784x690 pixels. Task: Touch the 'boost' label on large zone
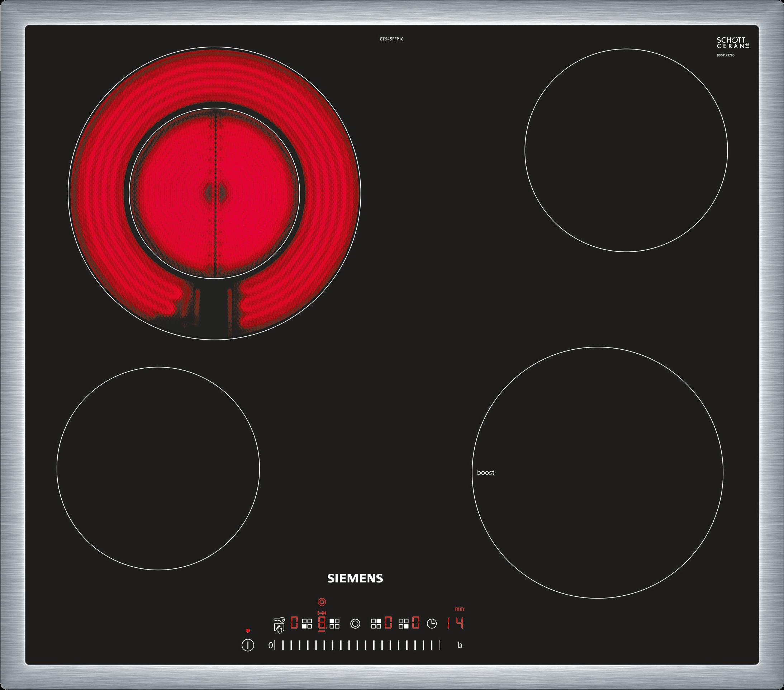point(486,473)
